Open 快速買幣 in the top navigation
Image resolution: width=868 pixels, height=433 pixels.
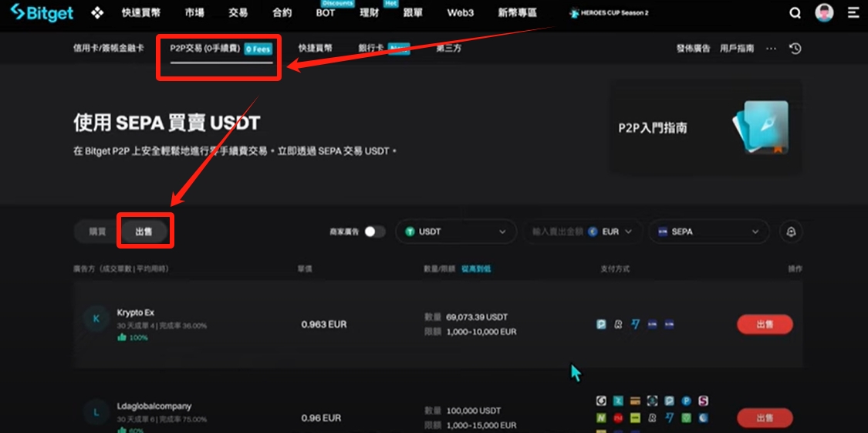[x=140, y=12]
